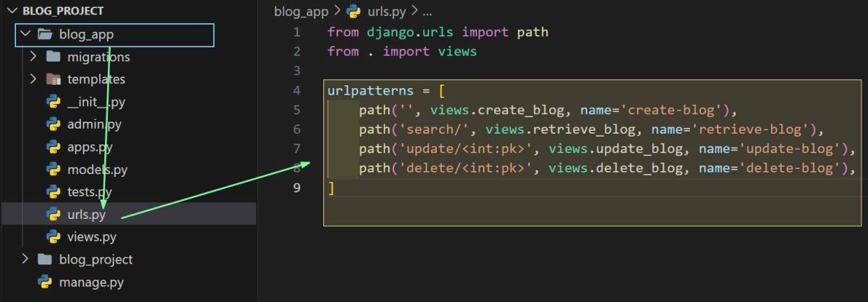Click the Python icon beside urls.py in explorer
This screenshot has width=868, height=302.
point(53,214)
